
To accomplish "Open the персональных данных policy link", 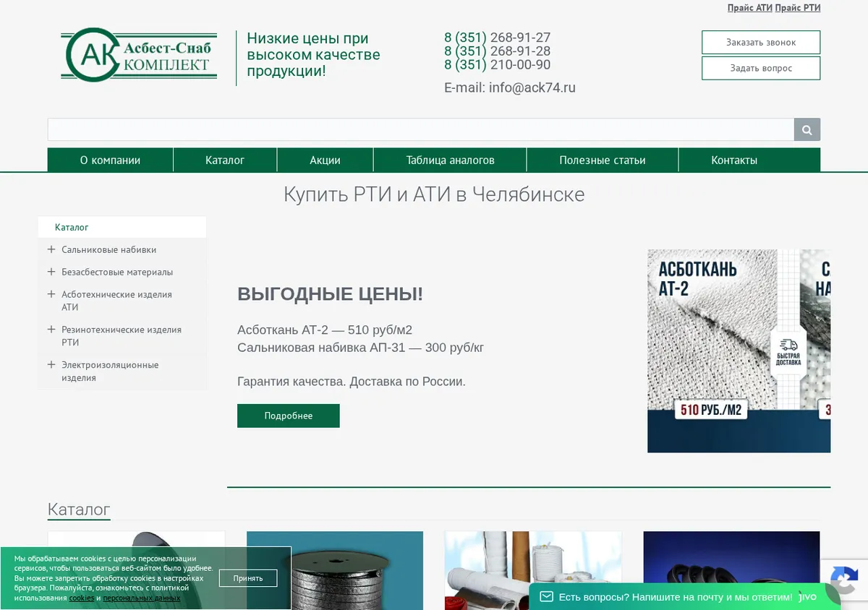I will (x=141, y=598).
